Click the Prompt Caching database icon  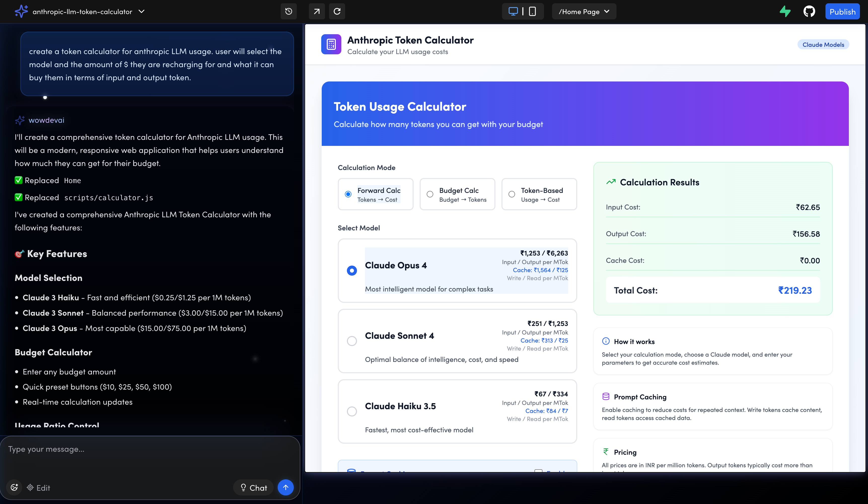click(605, 396)
